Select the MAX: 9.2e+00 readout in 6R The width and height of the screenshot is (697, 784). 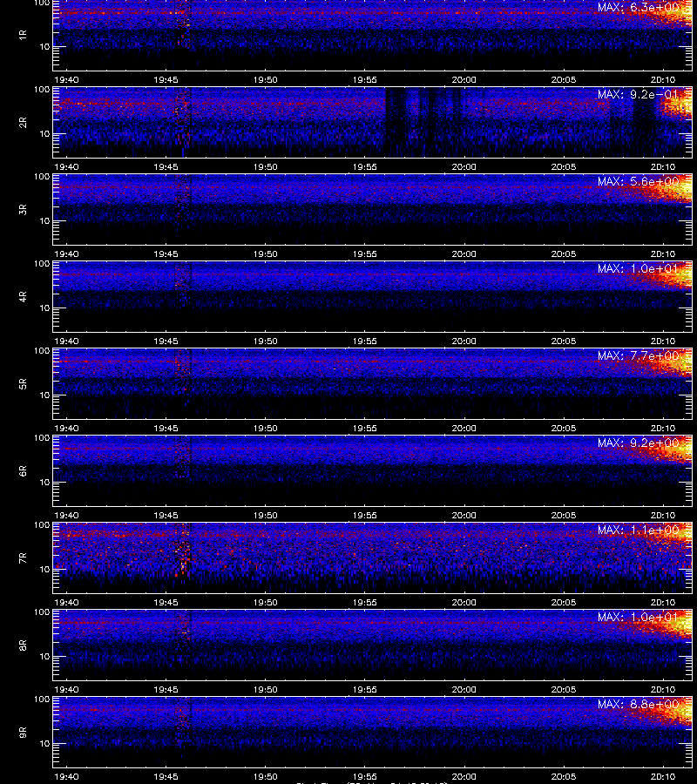tap(639, 443)
